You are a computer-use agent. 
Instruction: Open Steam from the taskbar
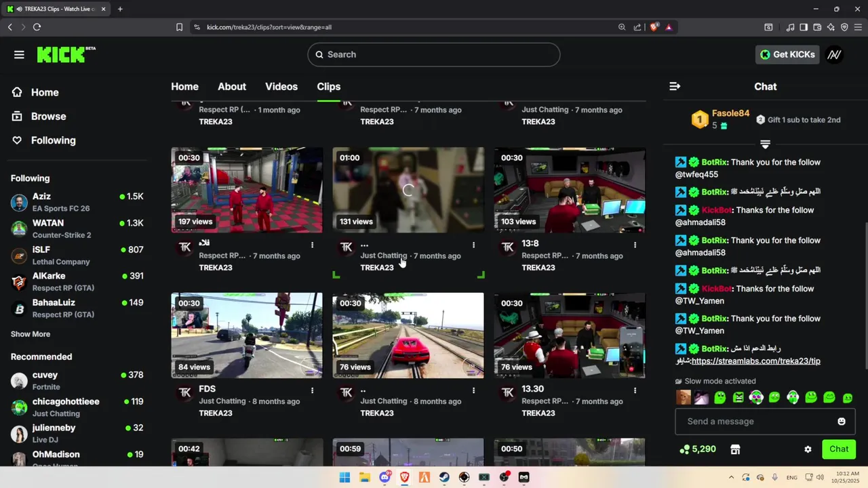pyautogui.click(x=444, y=477)
